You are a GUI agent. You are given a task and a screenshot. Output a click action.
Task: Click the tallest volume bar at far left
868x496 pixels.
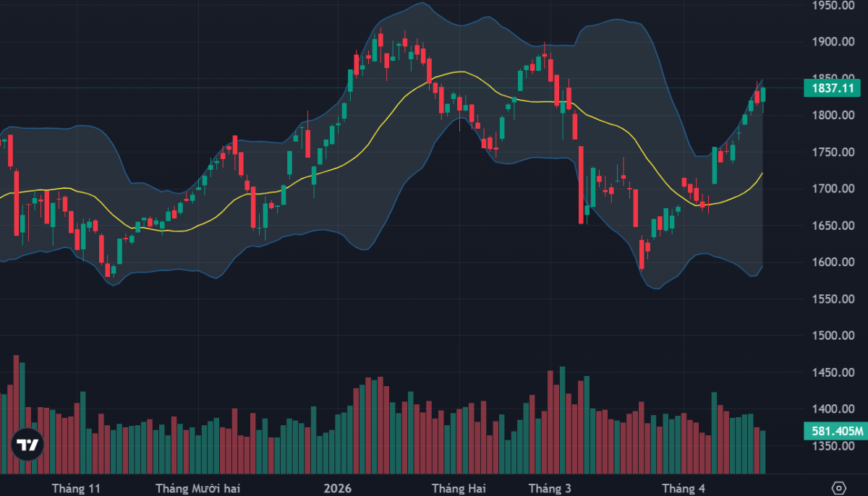pos(16,412)
